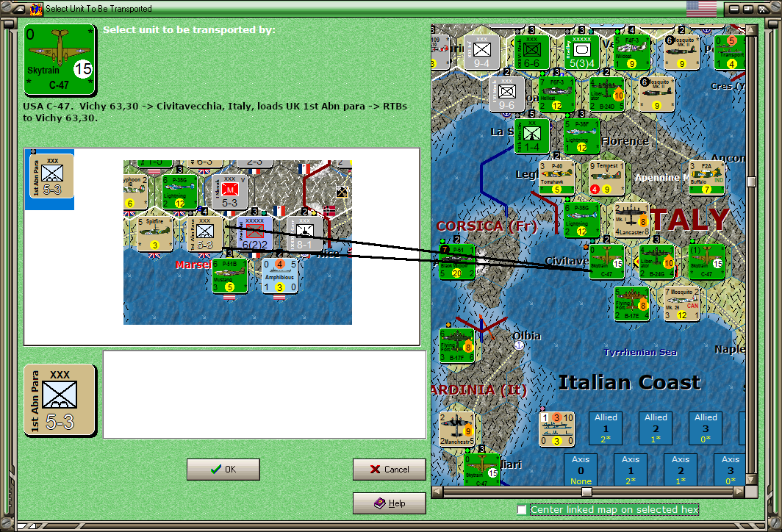Click the Skytrain C-47 transport counter at top left
Screen dimensions: 782x532
60,60
